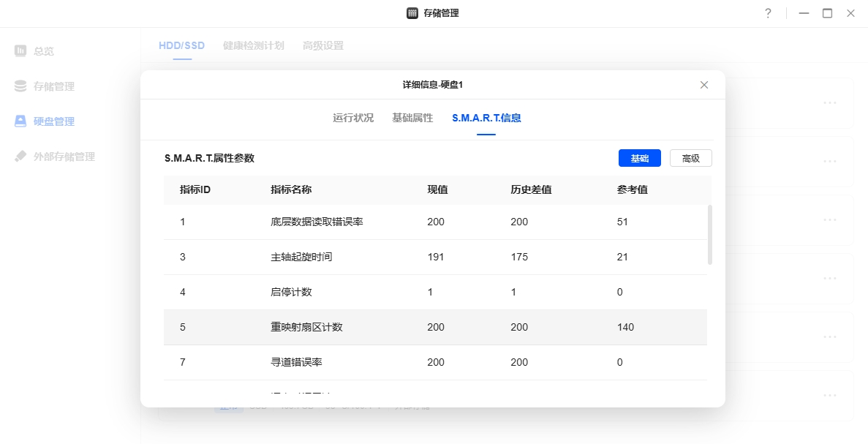Screen dimensions: 868x444
Task: Click the 基础 button
Action: 639,158
